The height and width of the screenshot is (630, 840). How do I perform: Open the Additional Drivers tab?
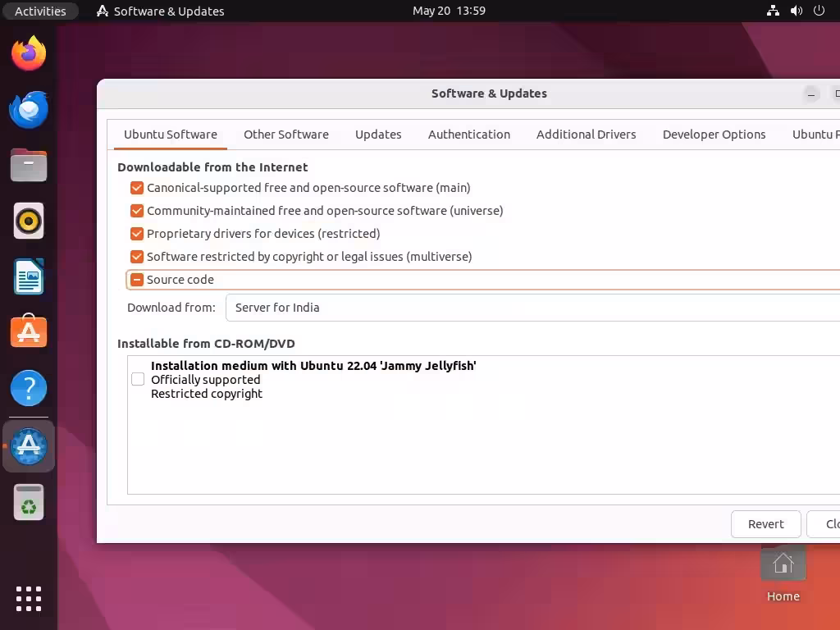pos(586,135)
